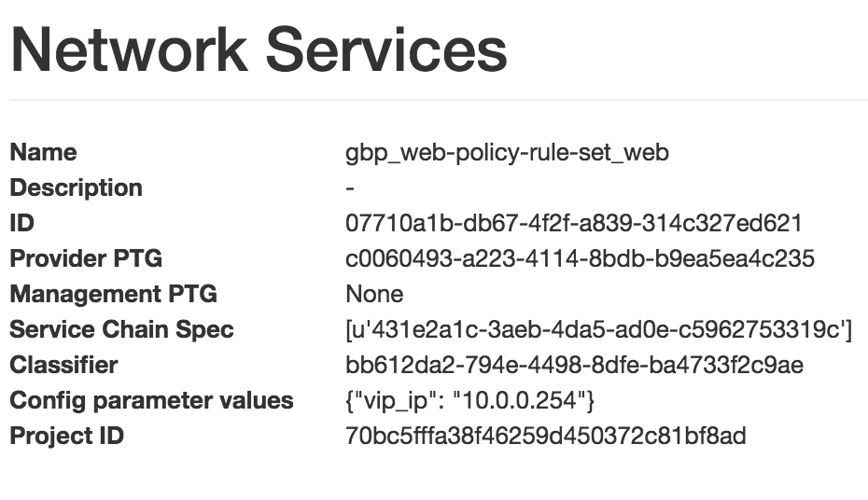The image size is (868, 500).
Task: Click the Description dash value
Action: pos(350,188)
